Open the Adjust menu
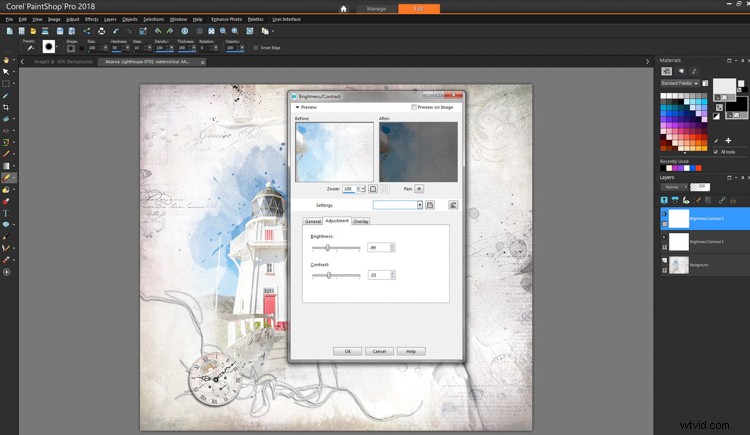This screenshot has height=435, width=750. coord(72,19)
